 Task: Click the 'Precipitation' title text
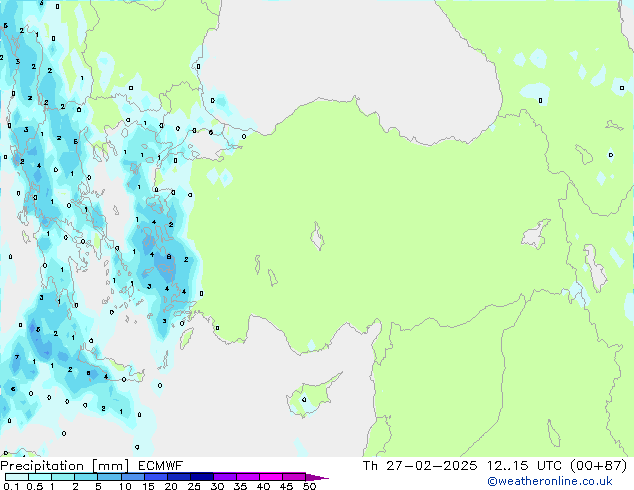pos(42,466)
